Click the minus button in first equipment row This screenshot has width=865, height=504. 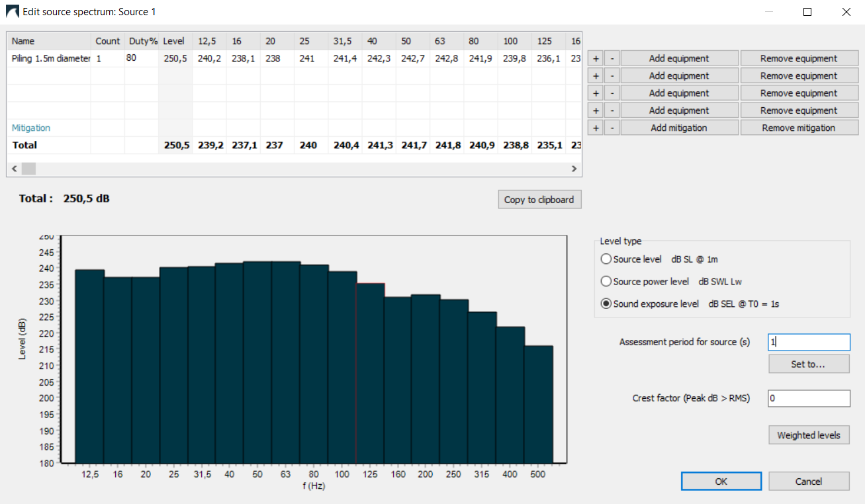click(x=612, y=59)
